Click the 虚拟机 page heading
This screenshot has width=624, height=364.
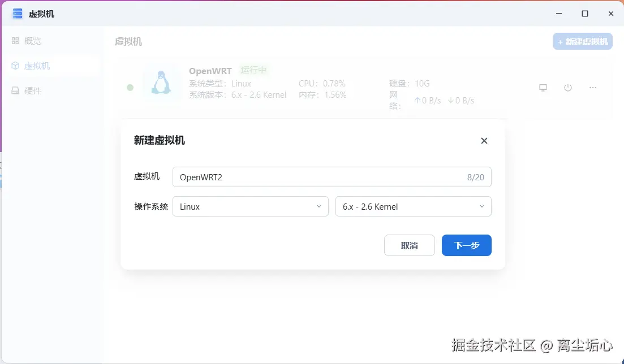(128, 41)
